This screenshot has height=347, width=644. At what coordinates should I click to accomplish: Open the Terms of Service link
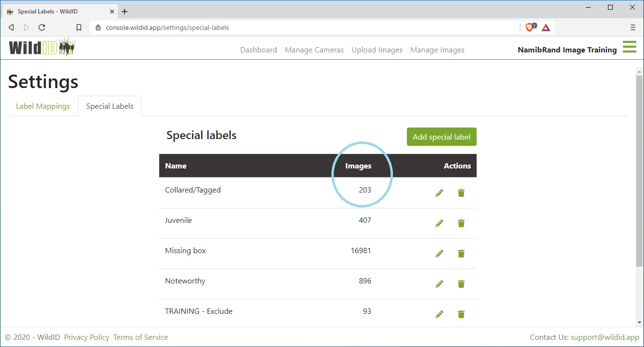point(140,337)
